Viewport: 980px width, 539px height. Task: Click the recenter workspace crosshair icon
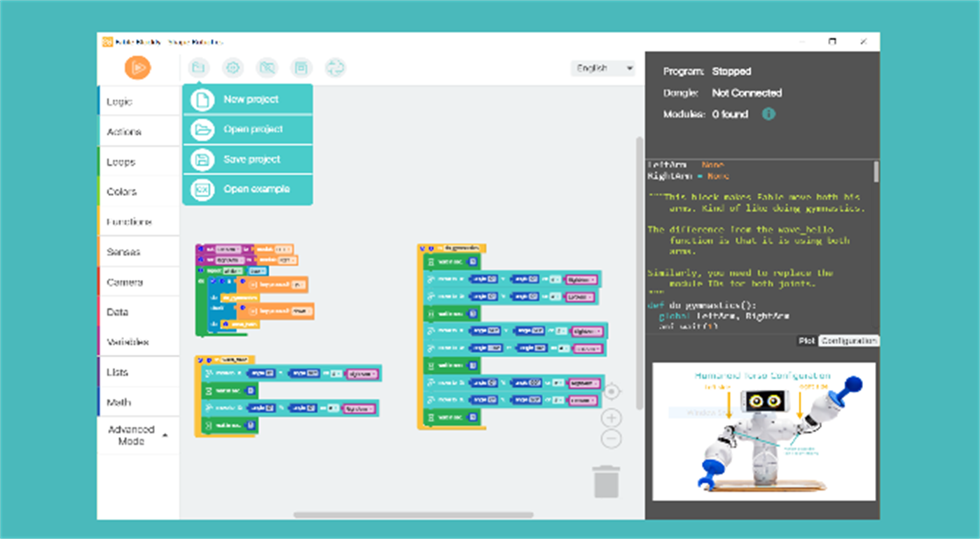click(x=611, y=391)
